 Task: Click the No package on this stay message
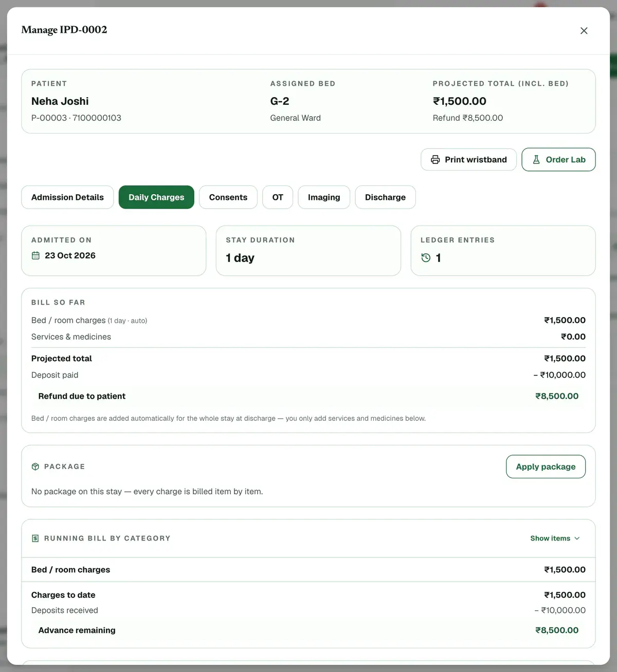(x=147, y=492)
